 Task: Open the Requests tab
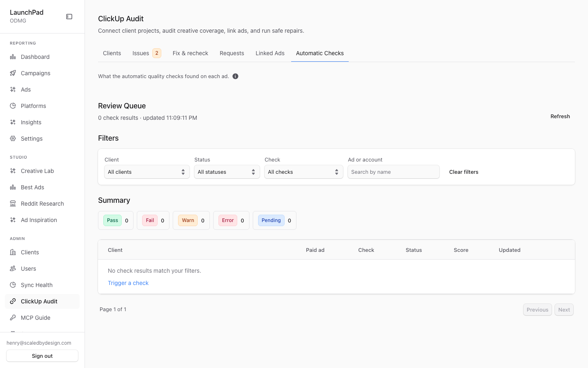232,53
